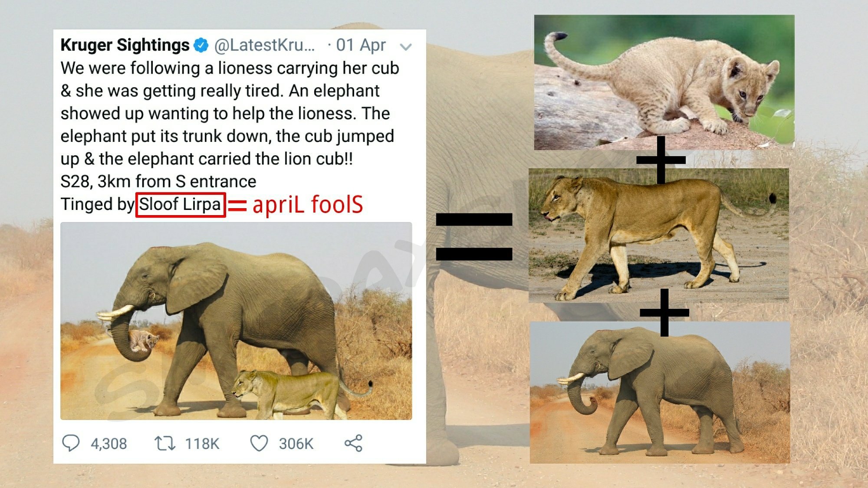
Task: Click the retweet arrows icon
Action: click(x=165, y=443)
